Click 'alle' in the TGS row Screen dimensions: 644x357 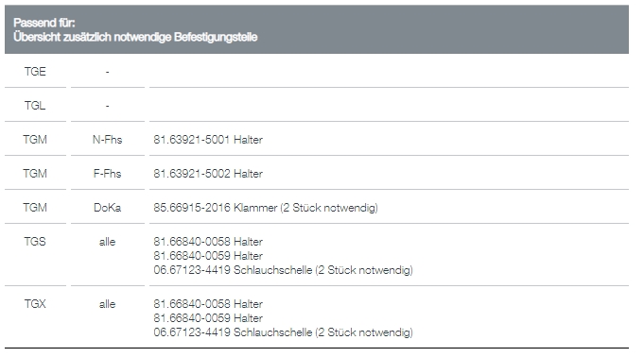107,242
